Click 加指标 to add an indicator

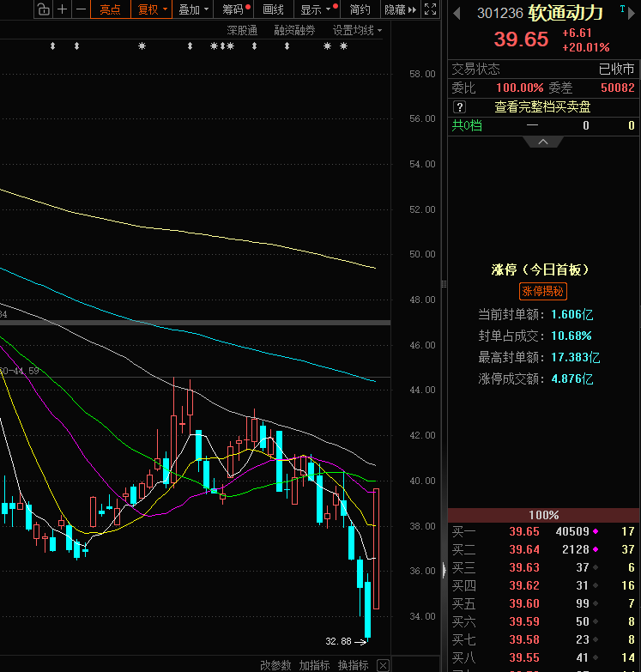pos(315,665)
